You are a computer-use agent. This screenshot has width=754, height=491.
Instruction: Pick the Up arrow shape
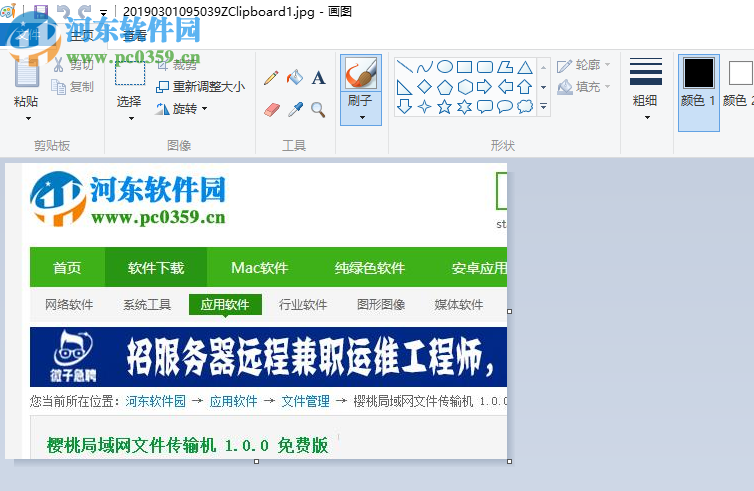tap(525, 87)
